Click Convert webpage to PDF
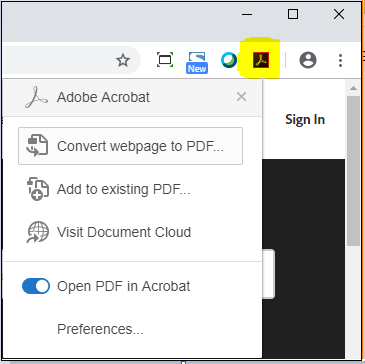Viewport: 365px width, 364px height. [130, 146]
